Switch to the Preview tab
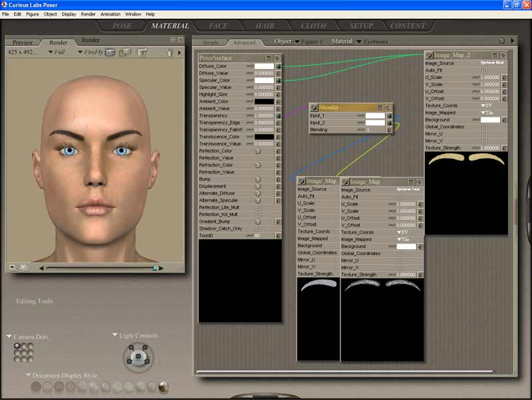Viewport: 532px width, 400px height. pos(23,42)
